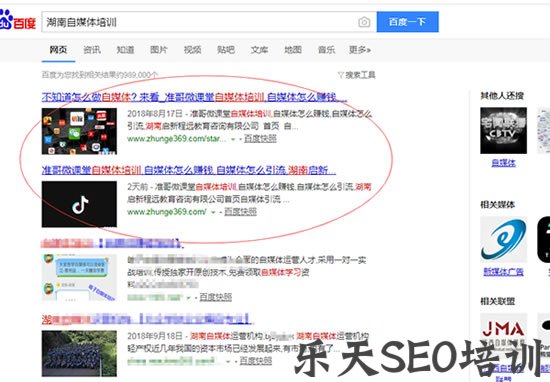Open the 知道 tab
This screenshot has height=382, width=550.
click(125, 50)
